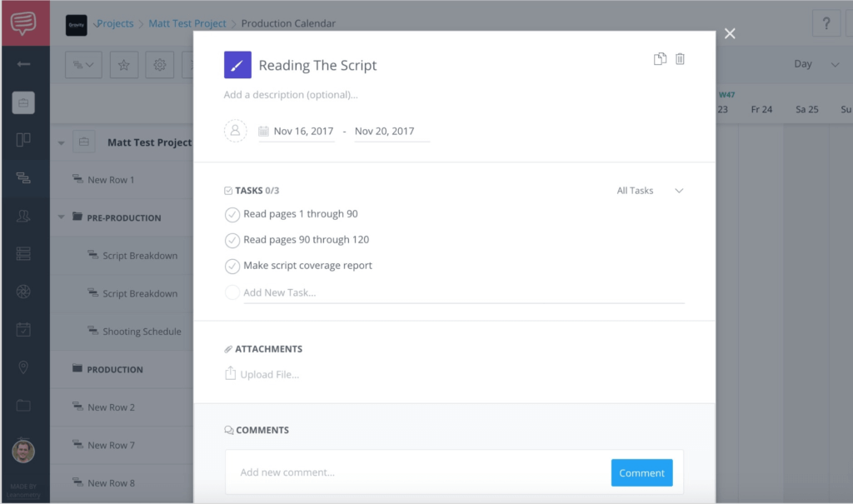Click the back arrow in left sidebar
The height and width of the screenshot is (504, 853).
tap(23, 64)
